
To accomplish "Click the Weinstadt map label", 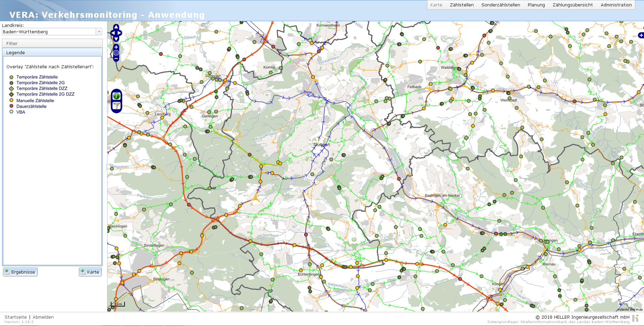I will 508,100.
